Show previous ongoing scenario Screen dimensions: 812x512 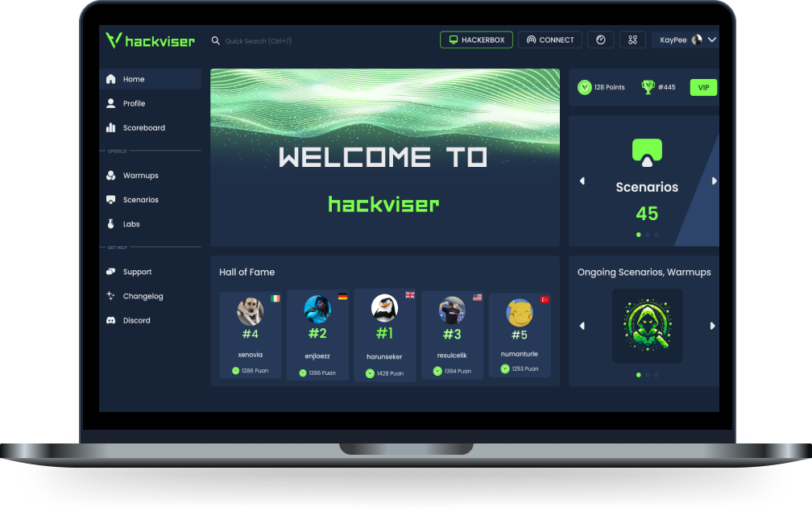(x=582, y=326)
